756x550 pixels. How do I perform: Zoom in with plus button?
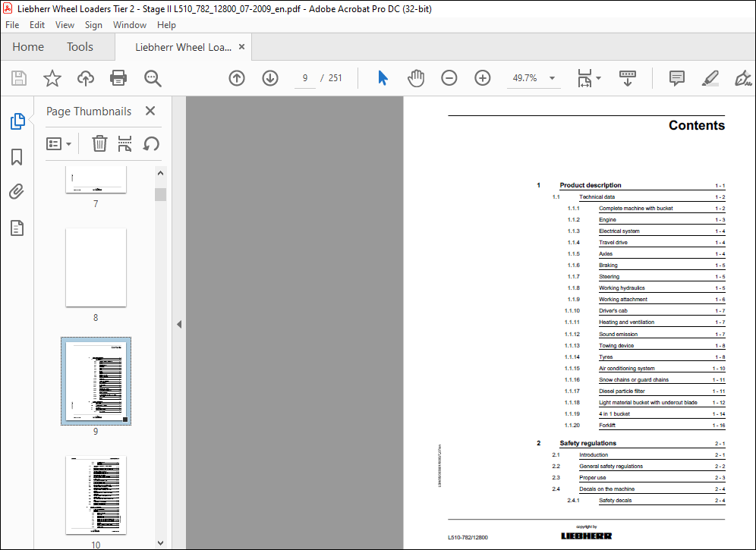point(483,78)
